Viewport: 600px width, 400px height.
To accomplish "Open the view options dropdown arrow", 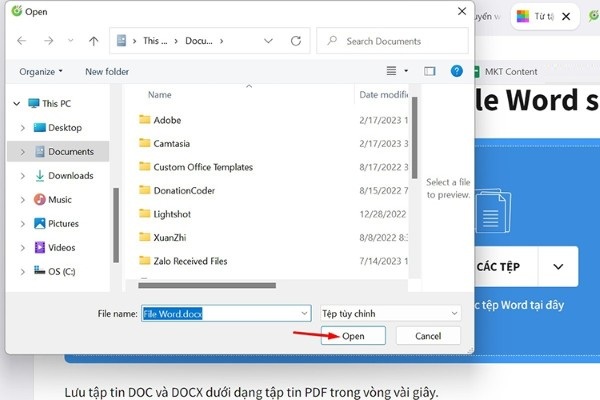I will click(406, 71).
